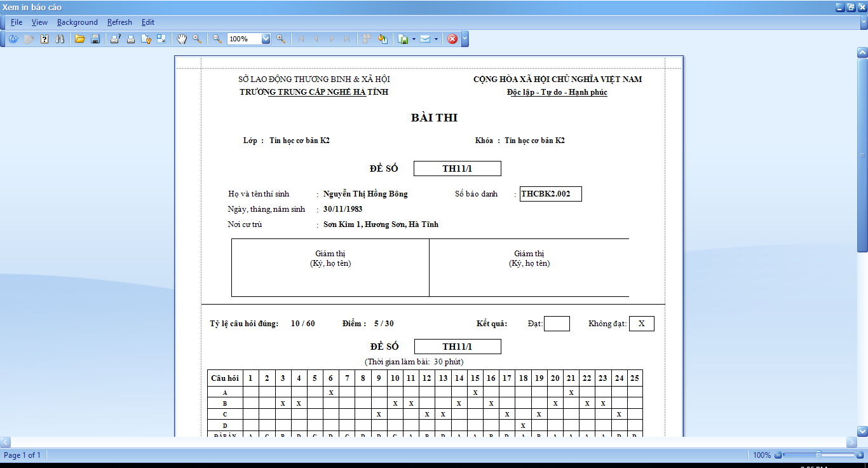Open a document with the folder icon
The width and height of the screenshot is (868, 468).
[x=80, y=39]
